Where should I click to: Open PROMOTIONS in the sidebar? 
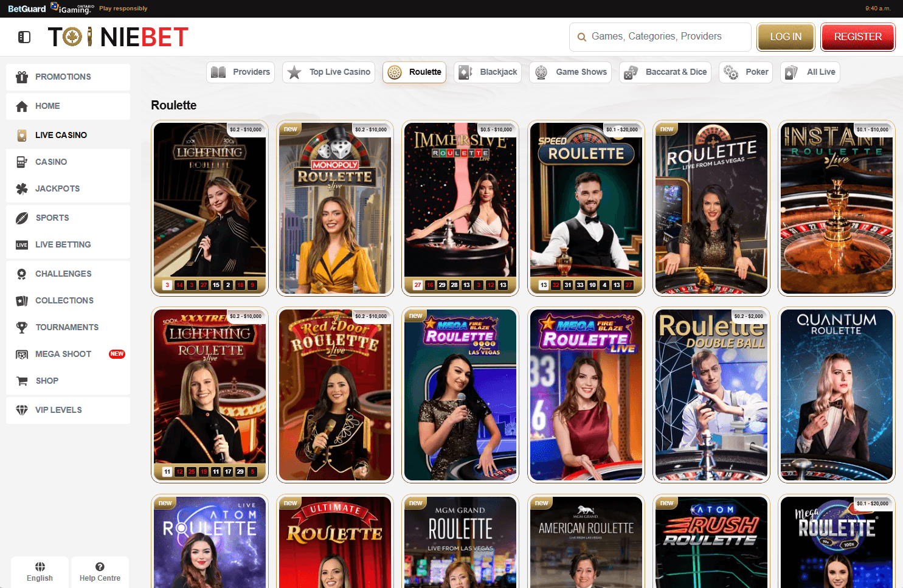coord(68,77)
